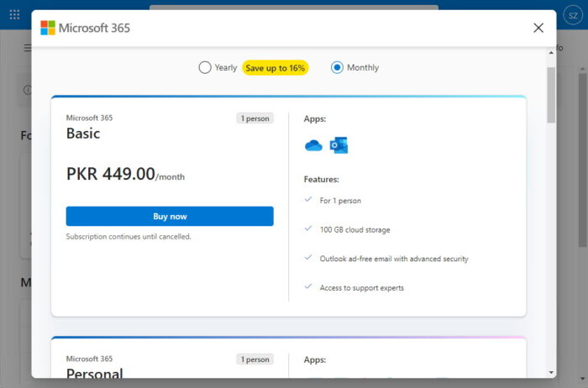588x388 pixels.
Task: Click the Basic plan title
Action: point(83,134)
